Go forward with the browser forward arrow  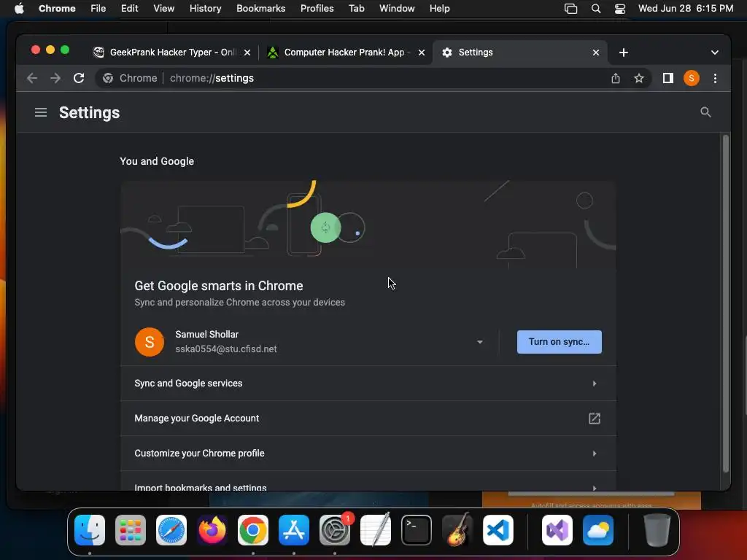click(55, 78)
